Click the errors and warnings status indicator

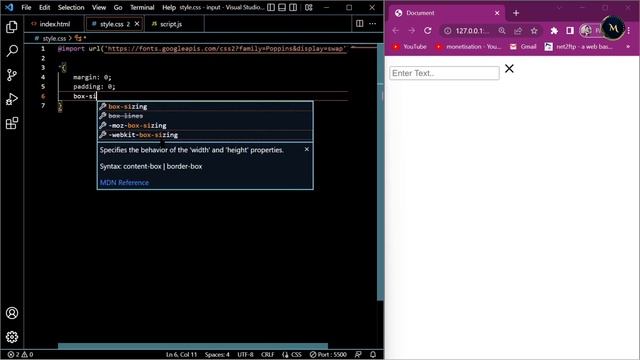click(20, 354)
